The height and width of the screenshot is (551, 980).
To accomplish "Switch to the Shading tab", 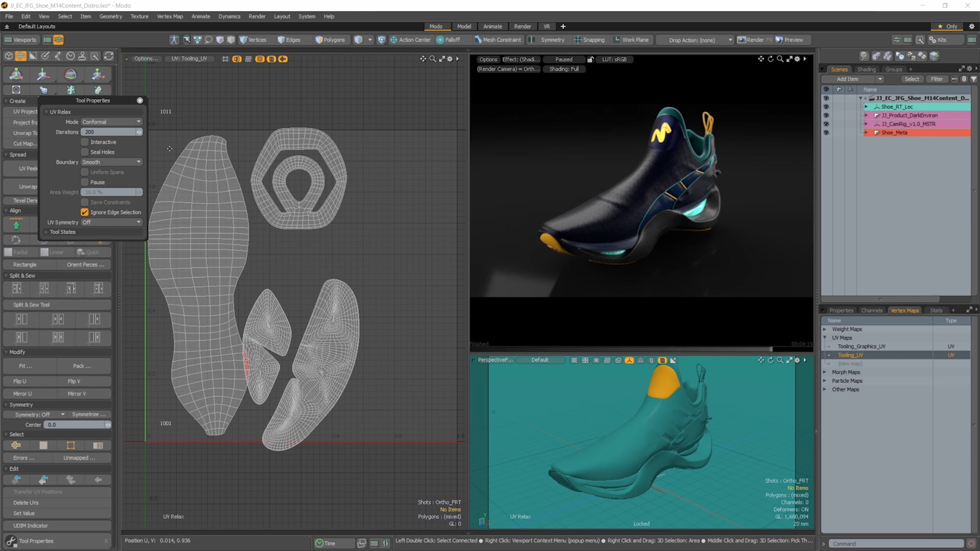I will (x=866, y=69).
